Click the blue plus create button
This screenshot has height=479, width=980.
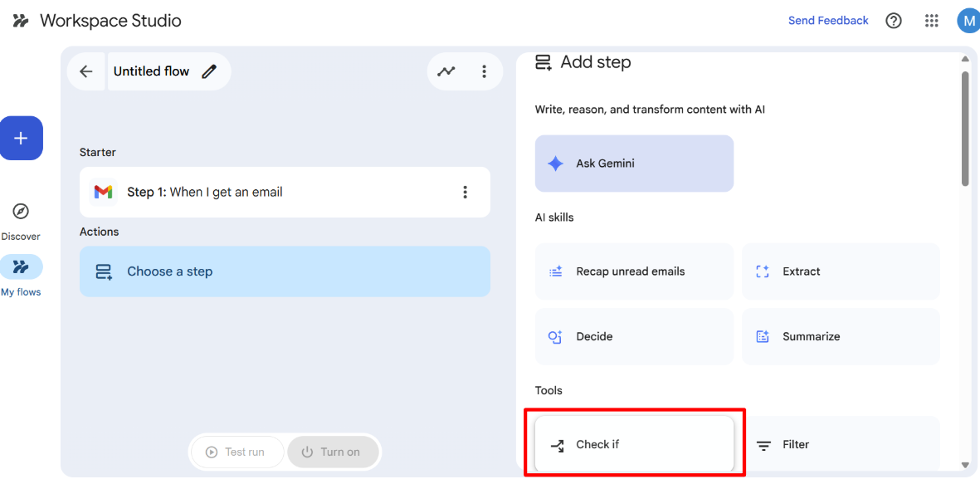click(22, 138)
